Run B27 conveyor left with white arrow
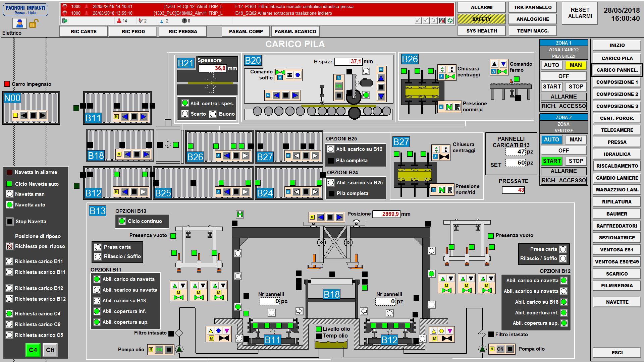Image resolution: width=644 pixels, height=362 pixels. [297, 156]
